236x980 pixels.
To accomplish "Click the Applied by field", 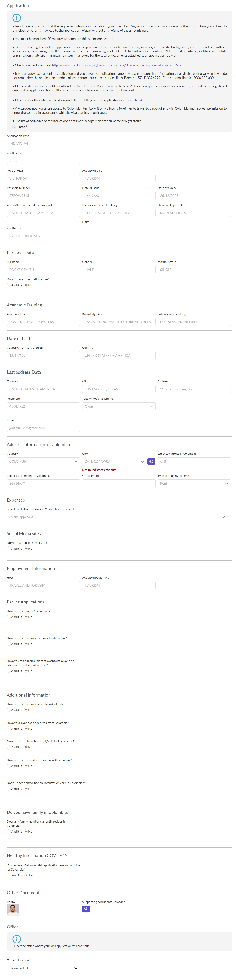I will (x=43, y=236).
